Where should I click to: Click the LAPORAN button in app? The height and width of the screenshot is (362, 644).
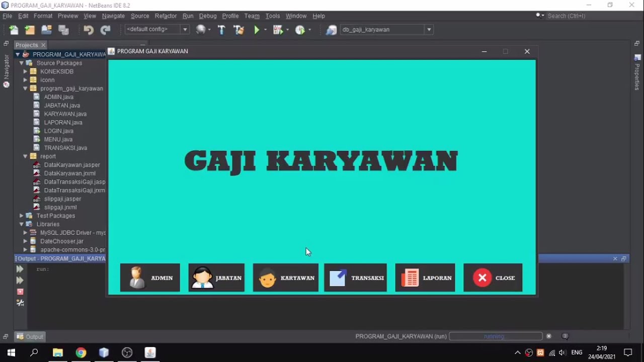tap(425, 278)
